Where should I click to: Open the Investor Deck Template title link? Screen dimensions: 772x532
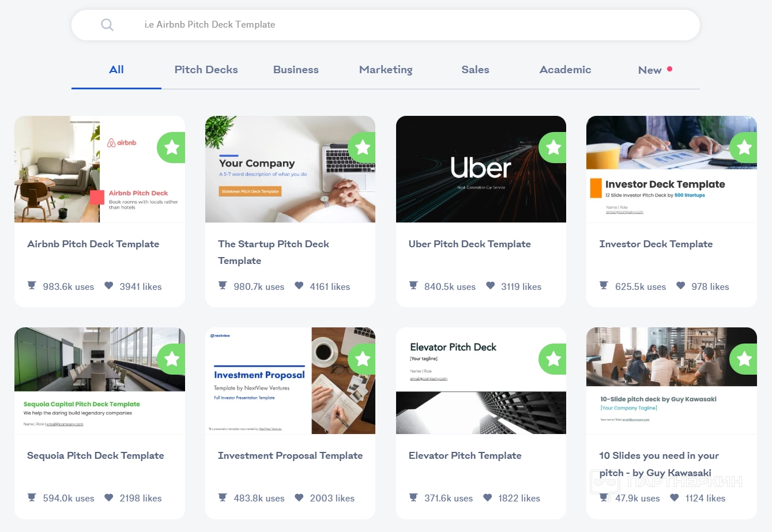pos(656,244)
